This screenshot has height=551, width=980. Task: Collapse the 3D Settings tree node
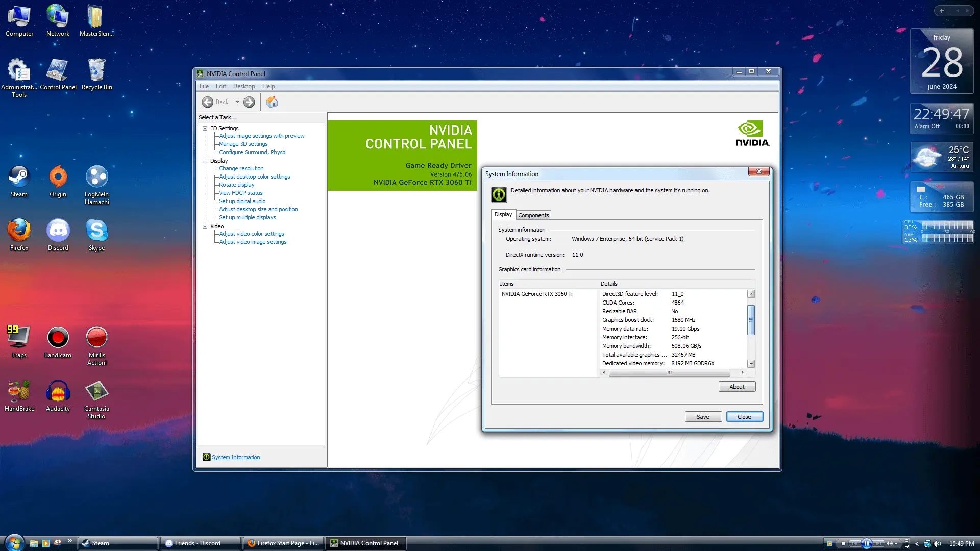point(205,128)
